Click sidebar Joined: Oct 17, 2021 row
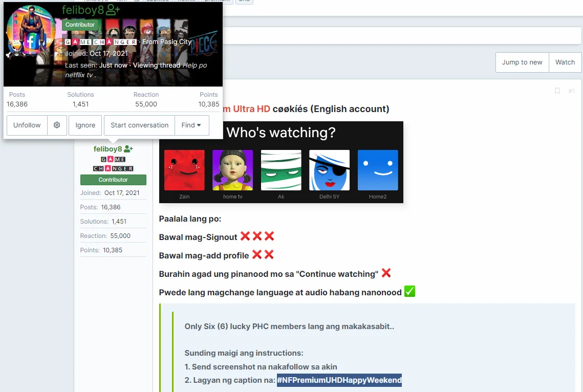The height and width of the screenshot is (392, 583). pyautogui.click(x=113, y=193)
